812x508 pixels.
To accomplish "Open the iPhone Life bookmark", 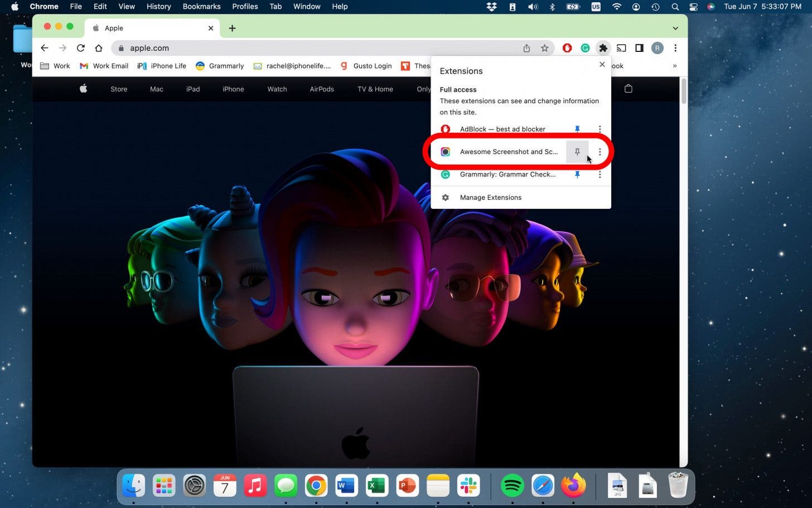I will coord(162,66).
